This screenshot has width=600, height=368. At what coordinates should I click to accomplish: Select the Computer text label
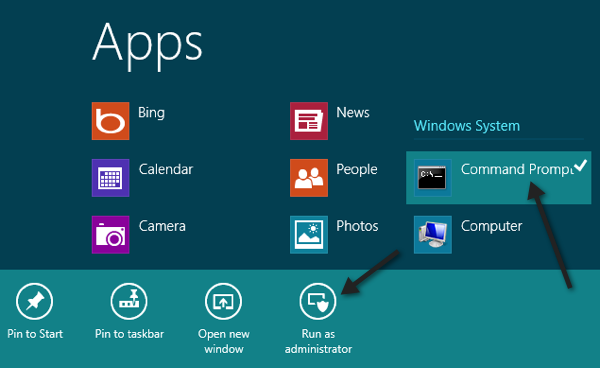point(491,226)
